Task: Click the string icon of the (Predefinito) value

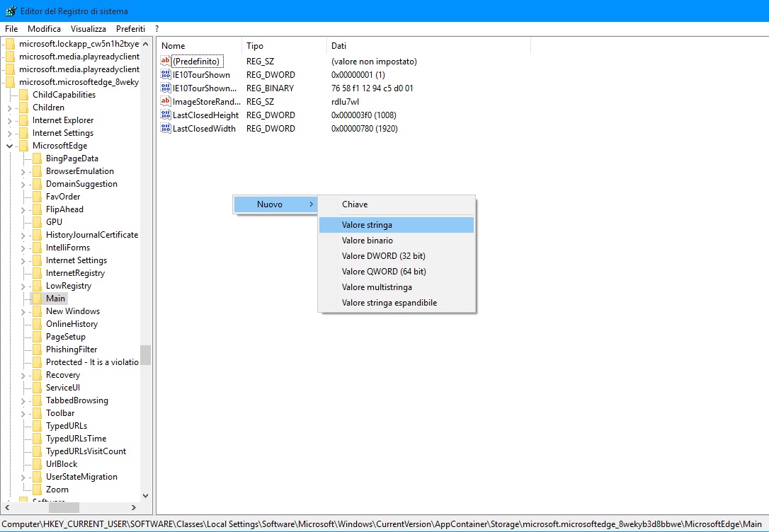Action: point(165,62)
